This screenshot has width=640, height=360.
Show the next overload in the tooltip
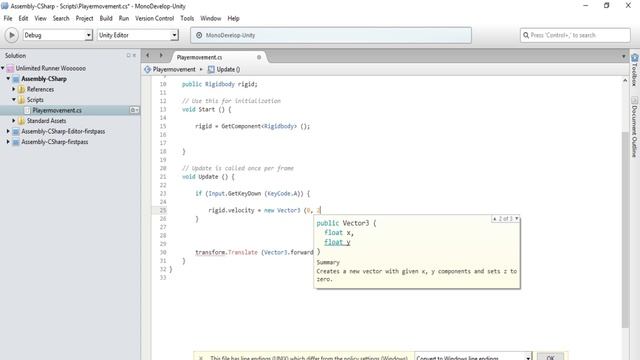point(517,219)
